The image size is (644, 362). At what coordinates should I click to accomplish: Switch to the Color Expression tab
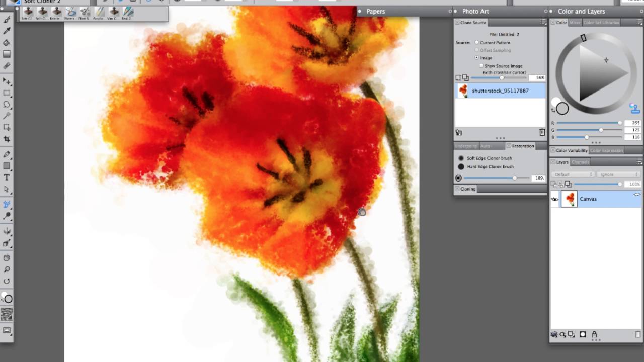tap(606, 150)
